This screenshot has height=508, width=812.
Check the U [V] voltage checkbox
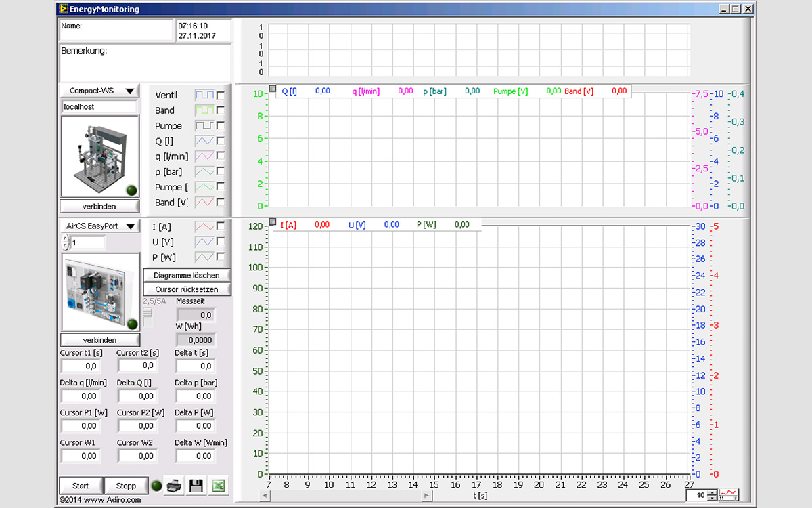coord(221,242)
